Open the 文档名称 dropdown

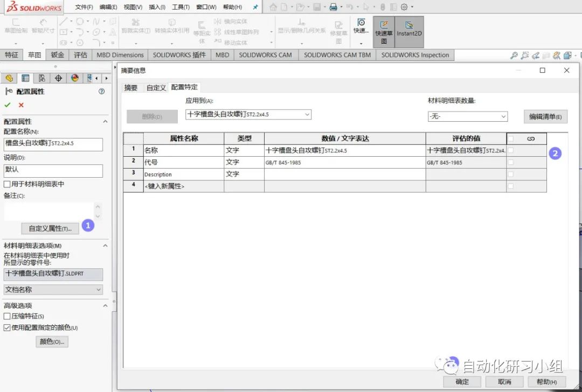click(x=53, y=290)
